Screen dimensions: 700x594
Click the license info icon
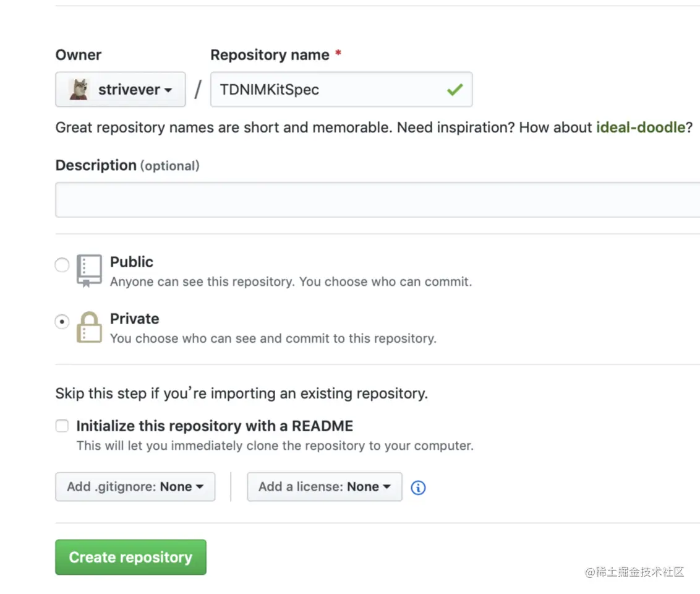pyautogui.click(x=418, y=487)
